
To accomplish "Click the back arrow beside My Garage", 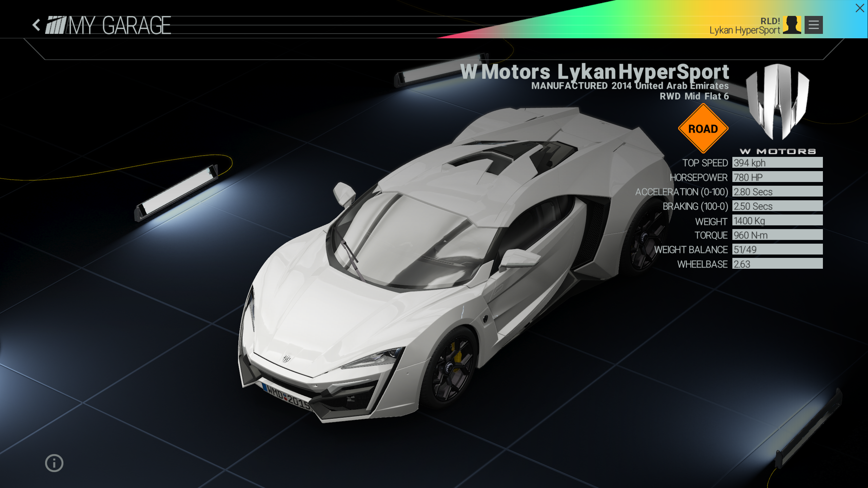I will [36, 25].
